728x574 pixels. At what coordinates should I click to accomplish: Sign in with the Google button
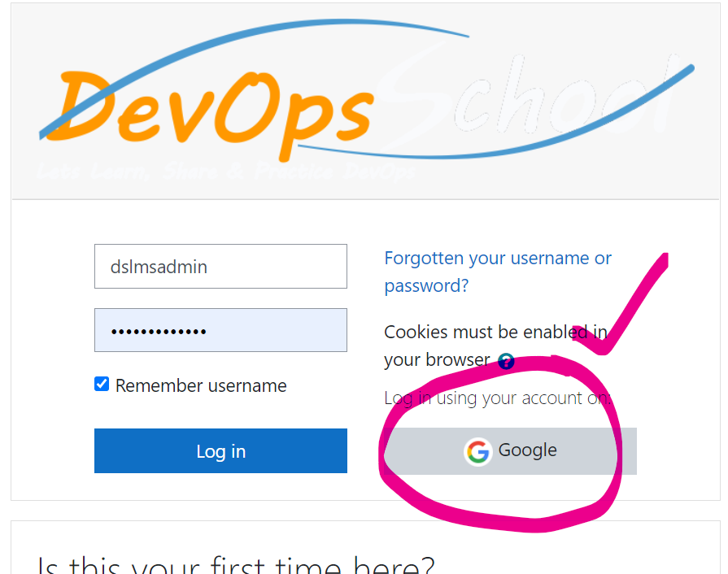coord(510,451)
